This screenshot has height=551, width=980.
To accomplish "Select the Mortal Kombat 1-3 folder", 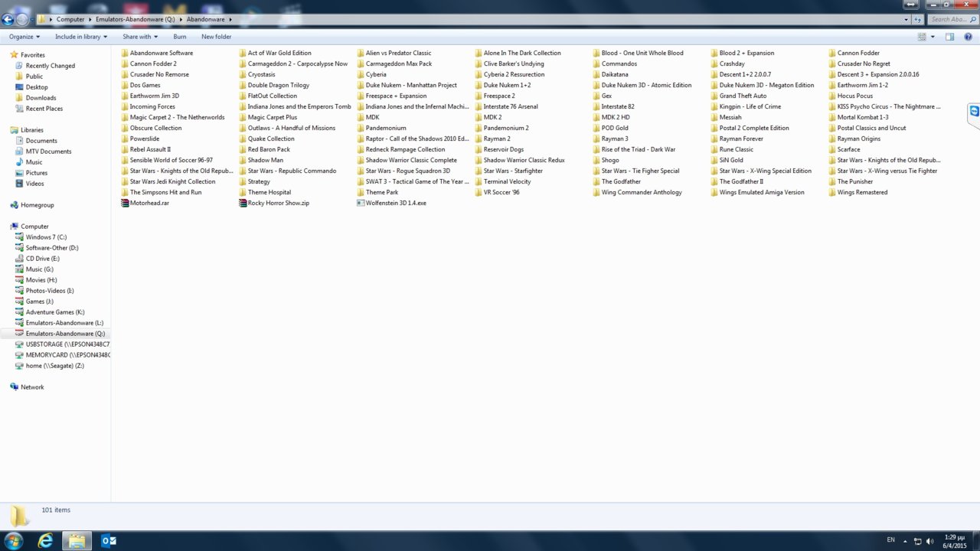I will click(x=863, y=117).
